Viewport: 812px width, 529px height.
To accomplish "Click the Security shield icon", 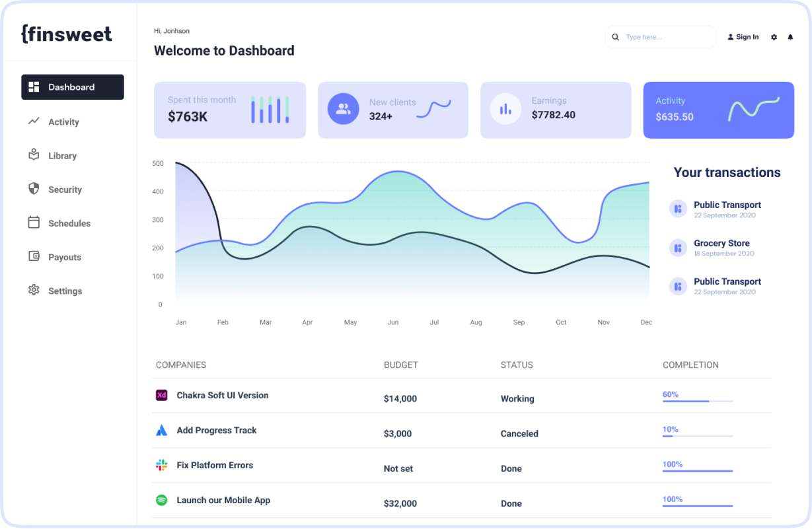I will pyautogui.click(x=34, y=189).
